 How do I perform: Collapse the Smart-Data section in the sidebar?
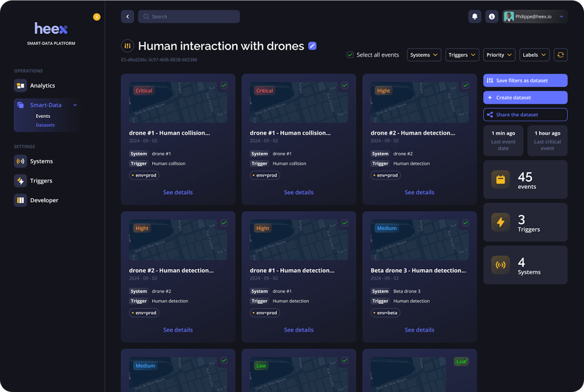[x=75, y=105]
